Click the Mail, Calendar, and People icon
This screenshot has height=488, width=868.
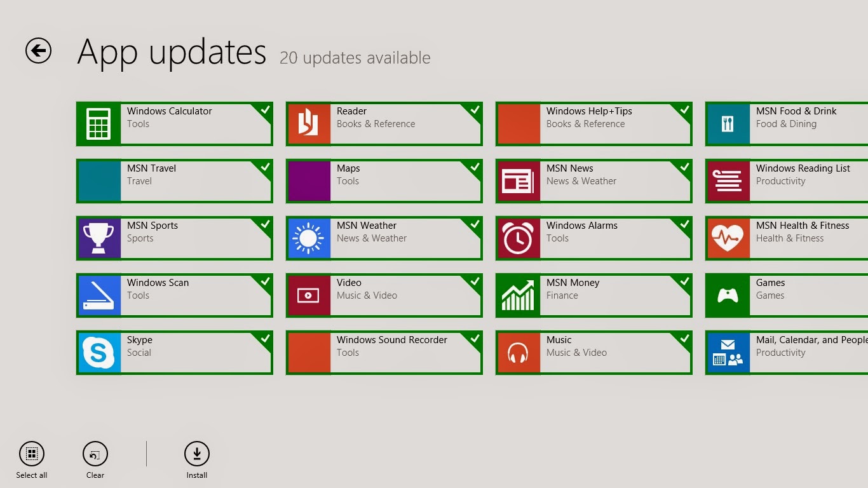(728, 353)
